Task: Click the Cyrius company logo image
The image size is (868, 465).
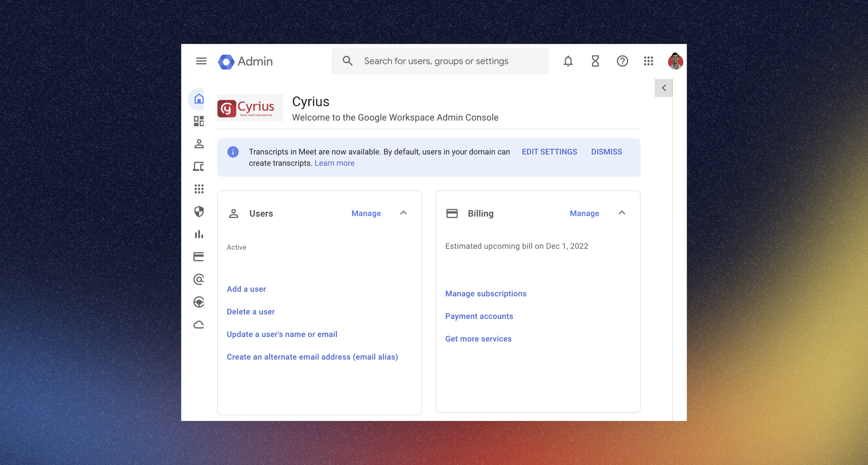Action: coord(250,108)
